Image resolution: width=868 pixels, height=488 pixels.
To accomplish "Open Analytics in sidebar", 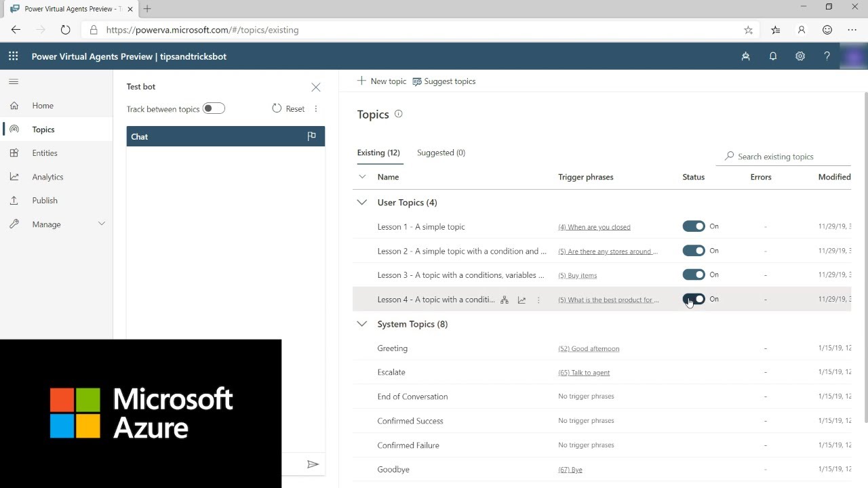I will tap(47, 177).
